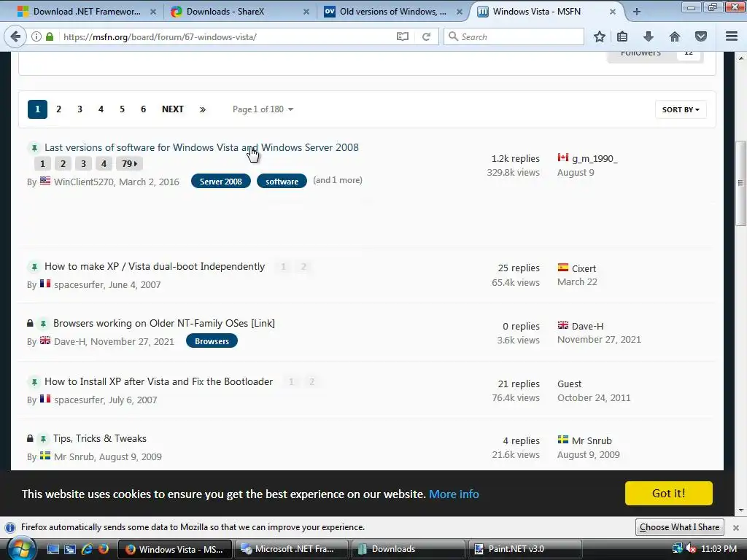Image resolution: width=747 pixels, height=560 pixels.
Task: Click the Switch between windows quick launch icon
Action: (x=70, y=549)
